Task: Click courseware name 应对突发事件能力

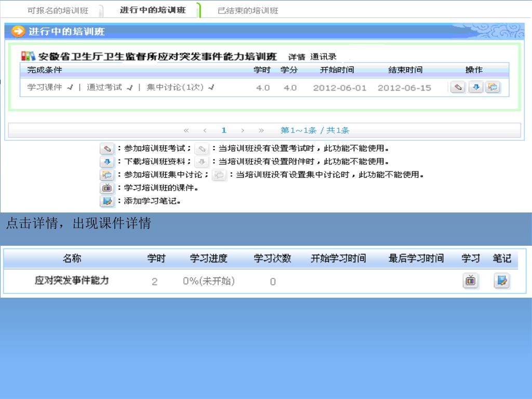Action: click(x=72, y=280)
